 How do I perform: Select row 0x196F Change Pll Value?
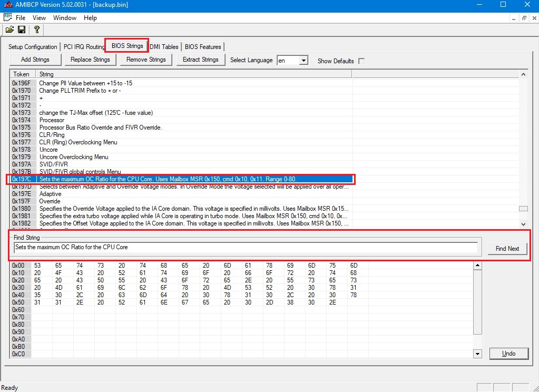pyautogui.click(x=181, y=83)
